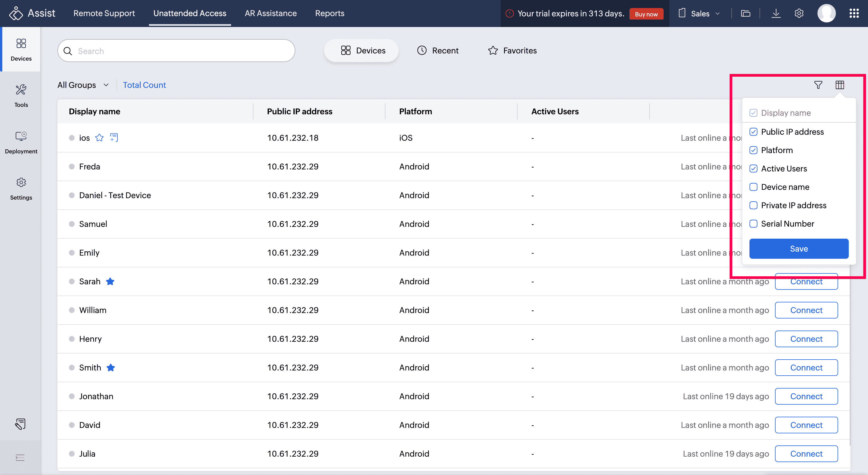Open the apps grid launcher icon
The height and width of the screenshot is (475, 868).
[x=854, y=13]
